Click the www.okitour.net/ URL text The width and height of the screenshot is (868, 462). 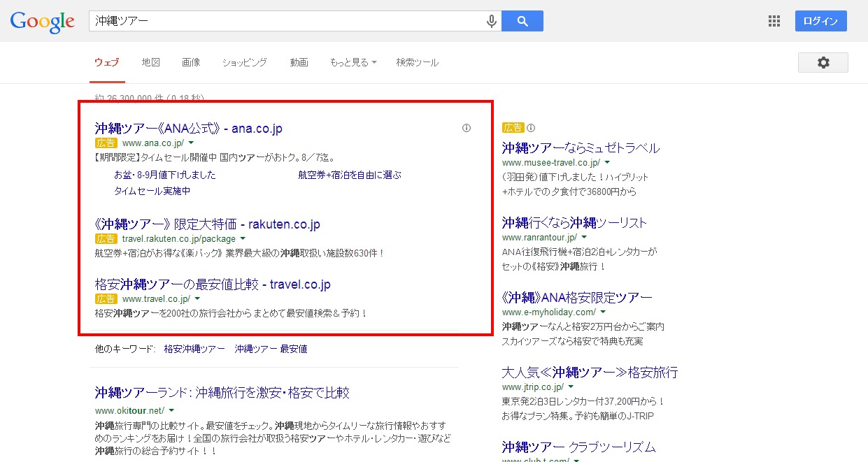(x=129, y=410)
